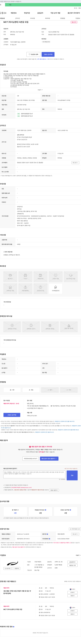Click the 기타 step box
This screenshot has width=81, height=644.
point(69,390)
